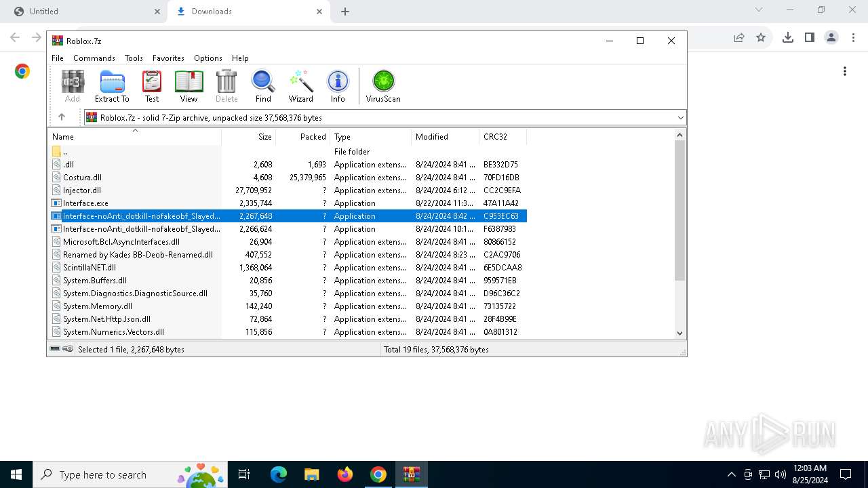
Task: Show hidden system tray icons
Action: pos(731,474)
